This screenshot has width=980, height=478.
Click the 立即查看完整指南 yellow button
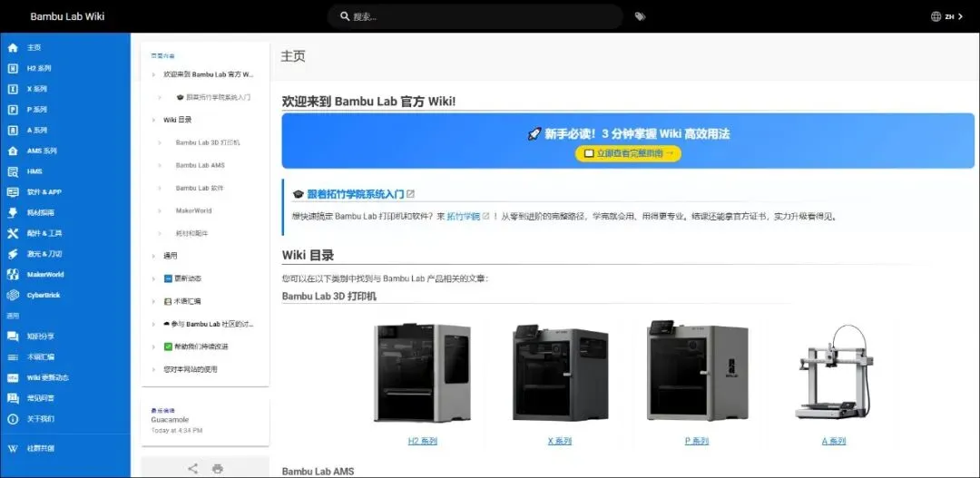point(628,153)
